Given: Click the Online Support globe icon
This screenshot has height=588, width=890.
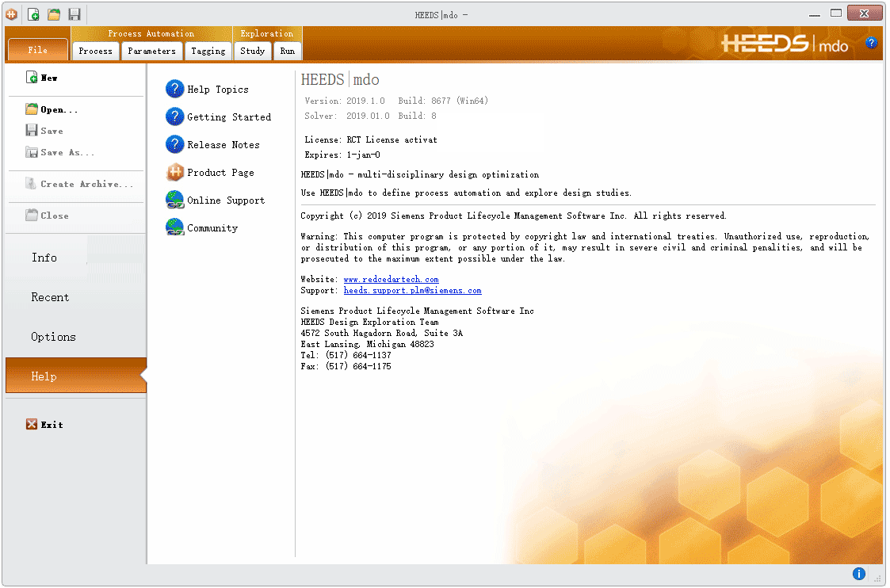Looking at the screenshot, I should pos(175,200).
